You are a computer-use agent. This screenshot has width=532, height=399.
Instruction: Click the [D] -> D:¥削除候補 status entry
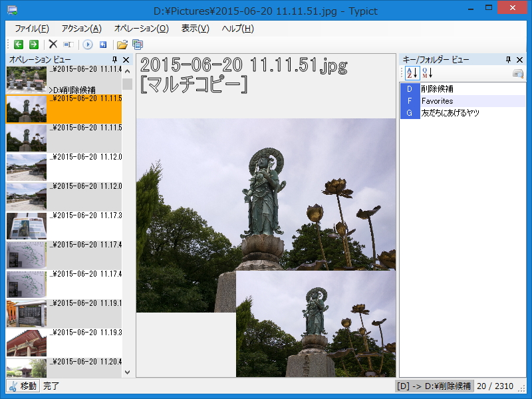click(434, 386)
